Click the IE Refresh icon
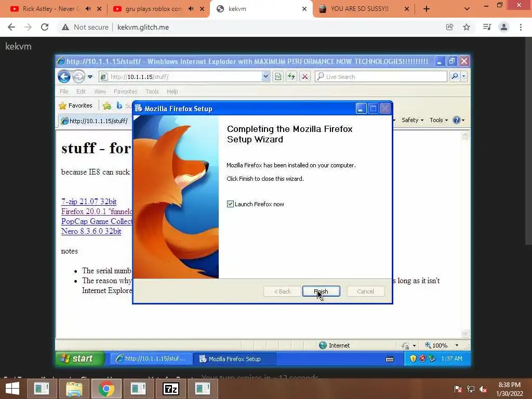 coord(291,77)
